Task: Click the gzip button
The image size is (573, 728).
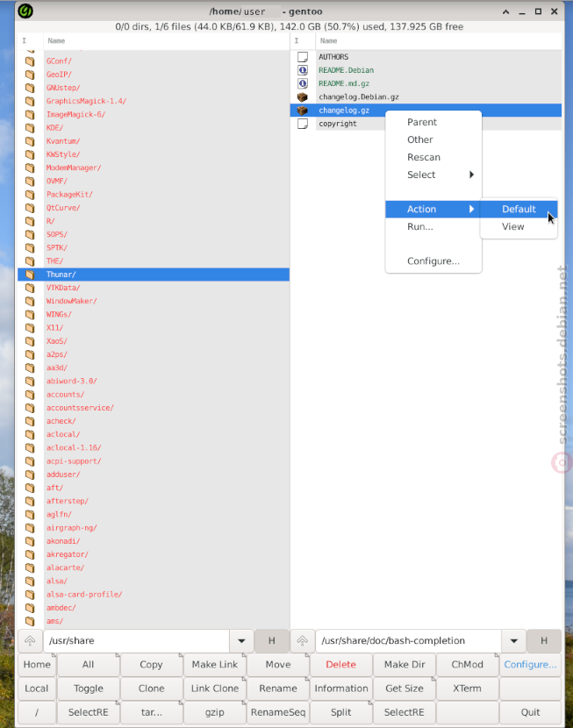Action: 214,712
